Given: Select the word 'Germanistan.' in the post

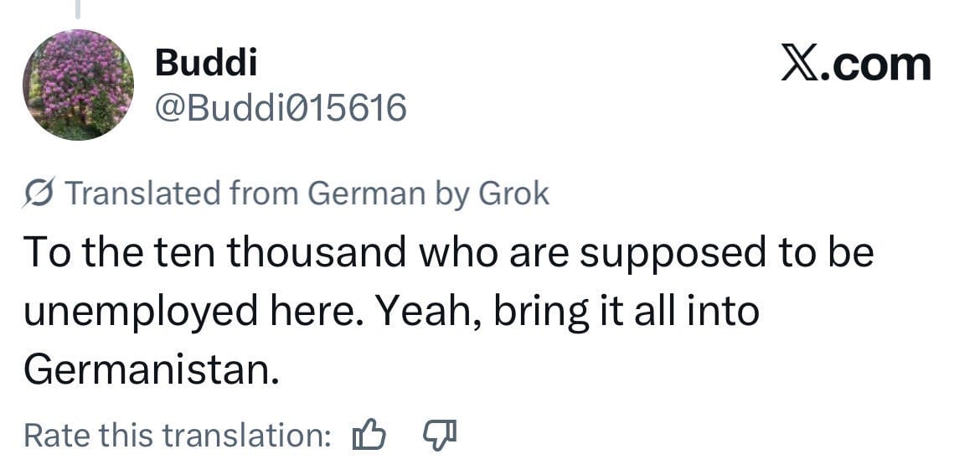Looking at the screenshot, I should click(151, 369).
